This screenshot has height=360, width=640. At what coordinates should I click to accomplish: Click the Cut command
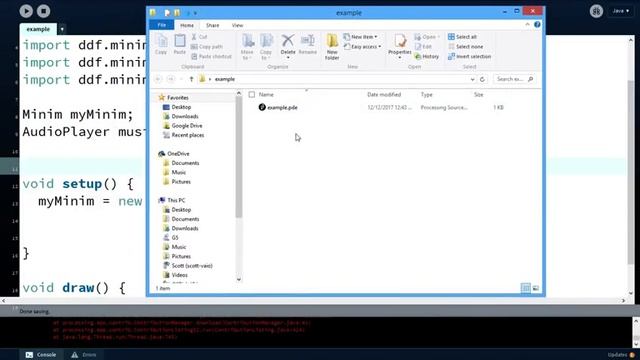(199, 37)
